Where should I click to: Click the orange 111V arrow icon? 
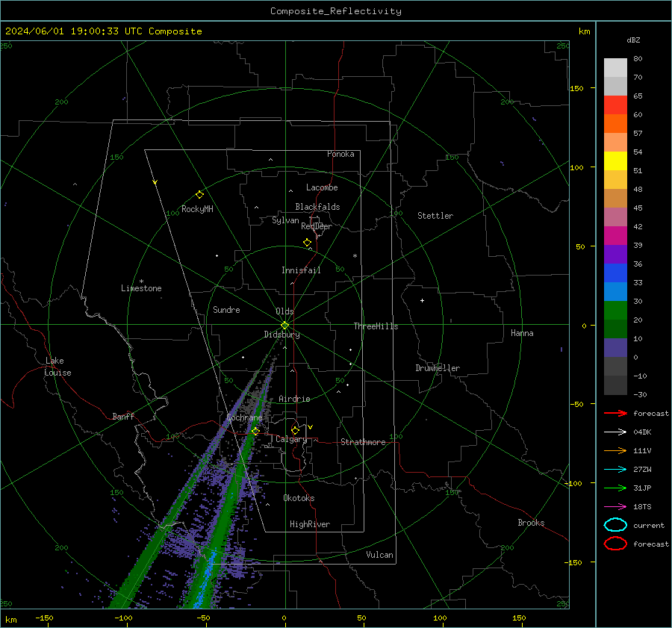tap(615, 450)
